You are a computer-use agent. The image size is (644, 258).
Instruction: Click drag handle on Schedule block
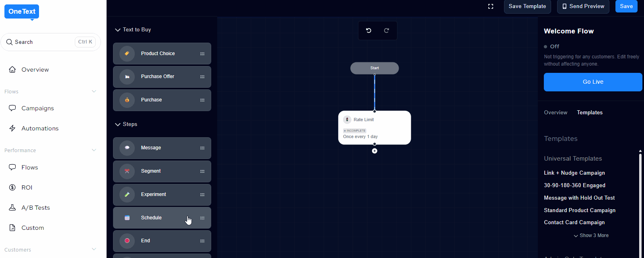(202, 218)
